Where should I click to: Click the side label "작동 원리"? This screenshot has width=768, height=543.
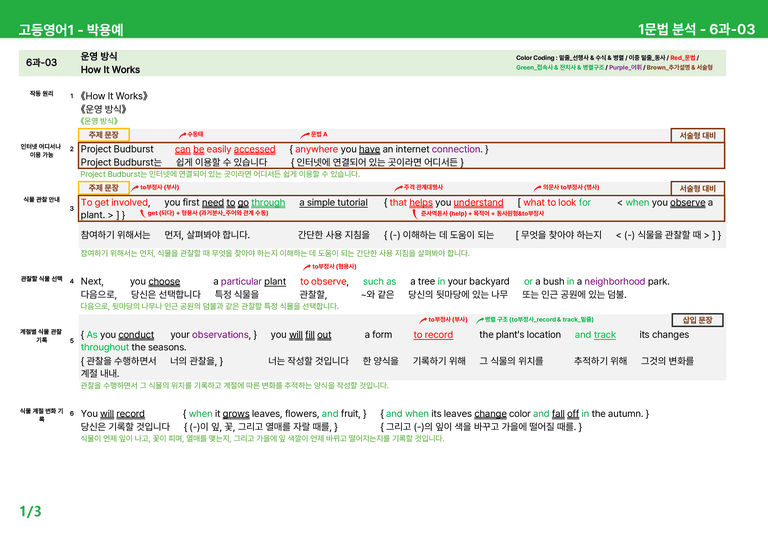click(x=42, y=94)
